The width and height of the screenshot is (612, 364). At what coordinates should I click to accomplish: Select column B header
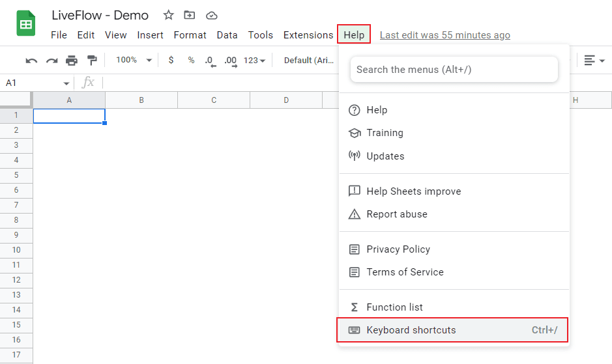141,100
